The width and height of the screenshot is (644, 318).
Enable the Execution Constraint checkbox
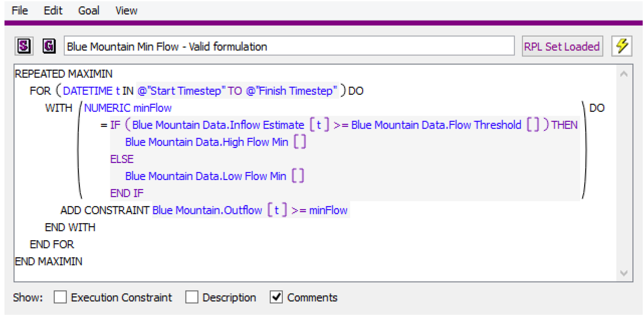60,297
